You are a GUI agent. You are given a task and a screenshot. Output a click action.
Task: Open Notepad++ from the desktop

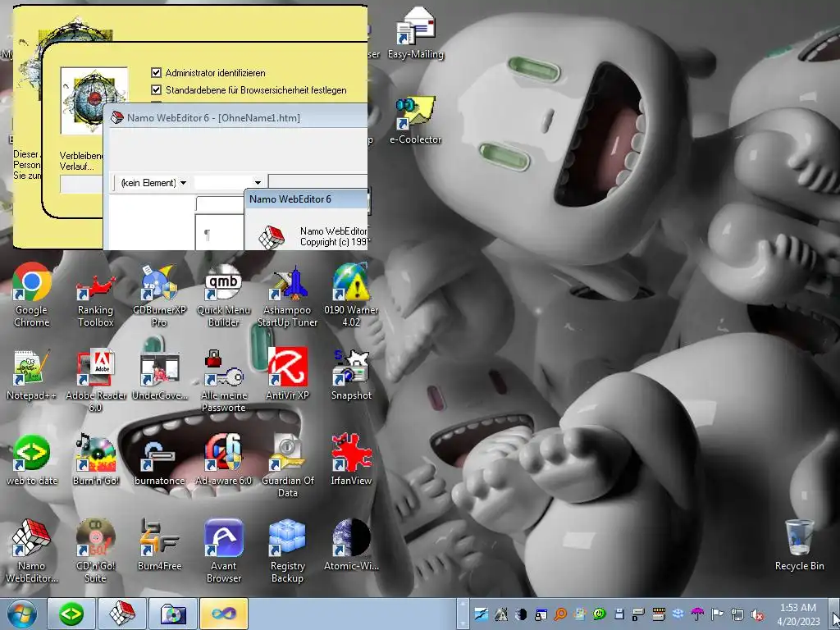[32, 375]
